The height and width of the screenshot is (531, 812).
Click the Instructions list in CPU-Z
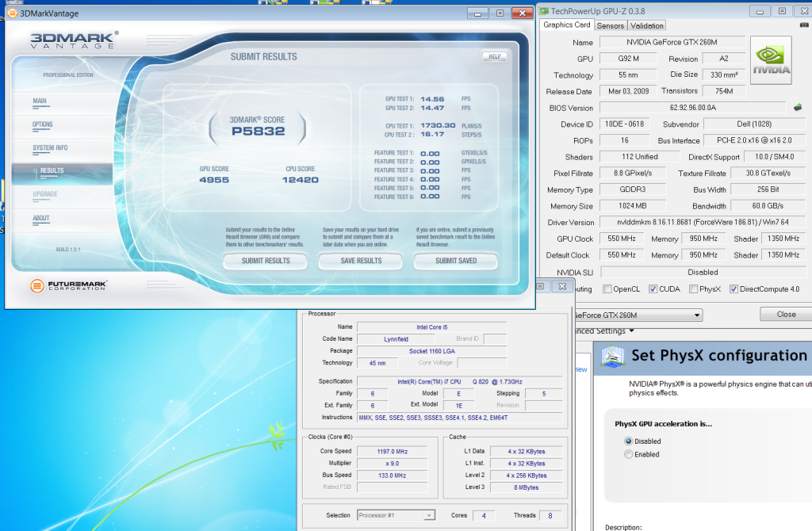(460, 418)
